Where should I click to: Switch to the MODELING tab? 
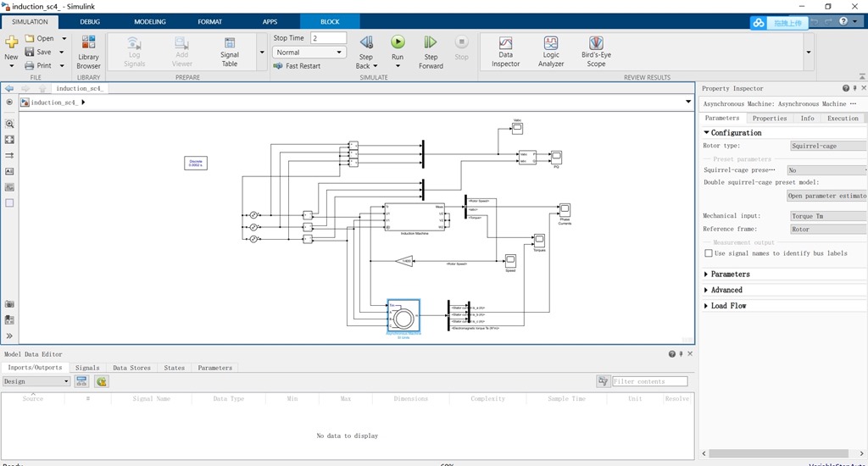pyautogui.click(x=149, y=21)
